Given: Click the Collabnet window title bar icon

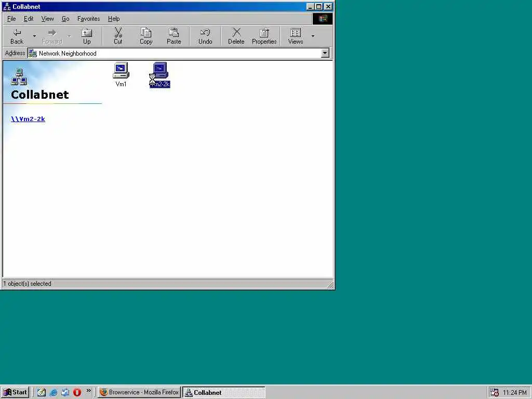Looking at the screenshot, I should tap(6, 6).
